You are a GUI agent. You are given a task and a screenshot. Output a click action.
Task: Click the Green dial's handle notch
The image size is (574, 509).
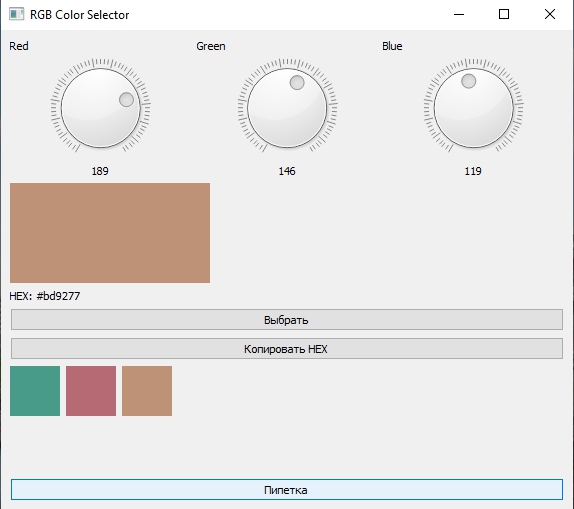[x=297, y=82]
